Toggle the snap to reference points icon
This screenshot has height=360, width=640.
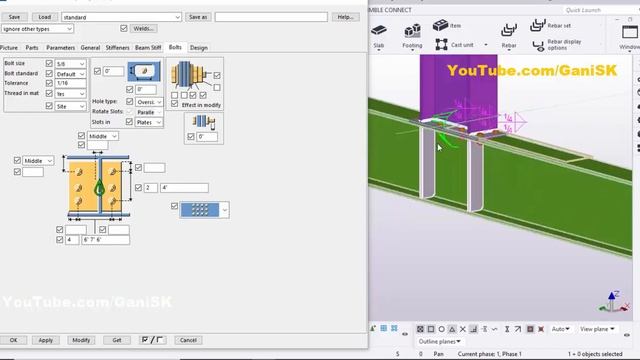tap(420, 329)
